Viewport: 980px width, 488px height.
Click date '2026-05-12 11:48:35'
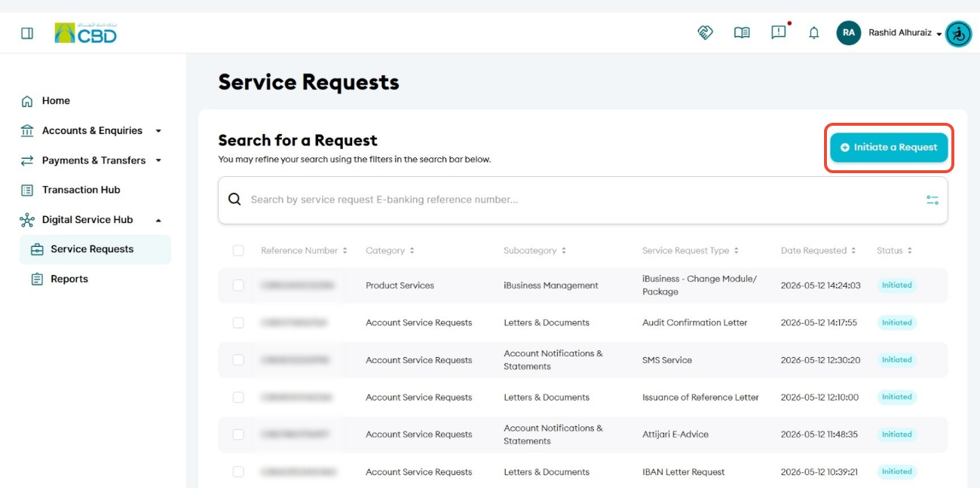coord(820,435)
